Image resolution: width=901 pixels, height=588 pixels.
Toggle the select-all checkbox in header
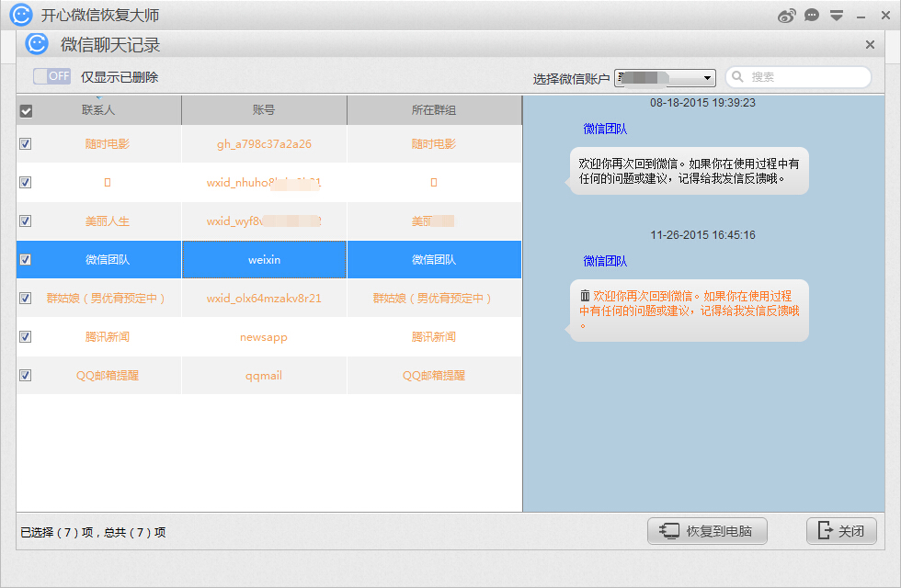[26, 111]
